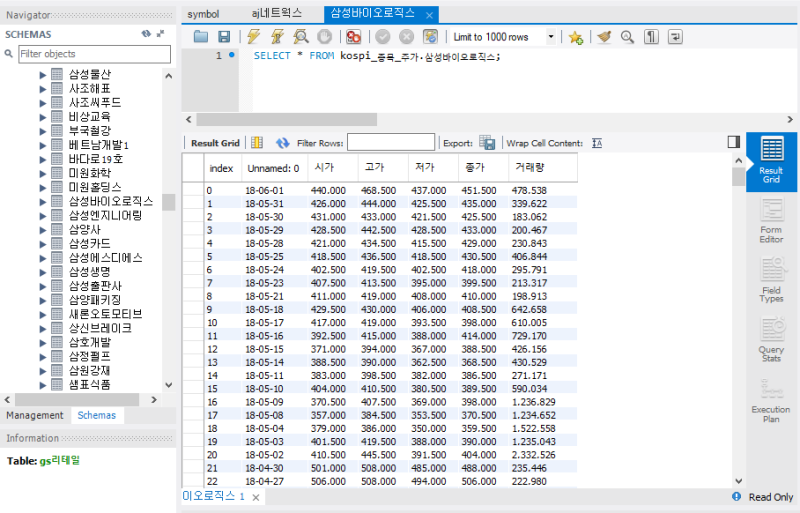
Task: Switch to the aj네트웍스 tab
Action: click(277, 13)
